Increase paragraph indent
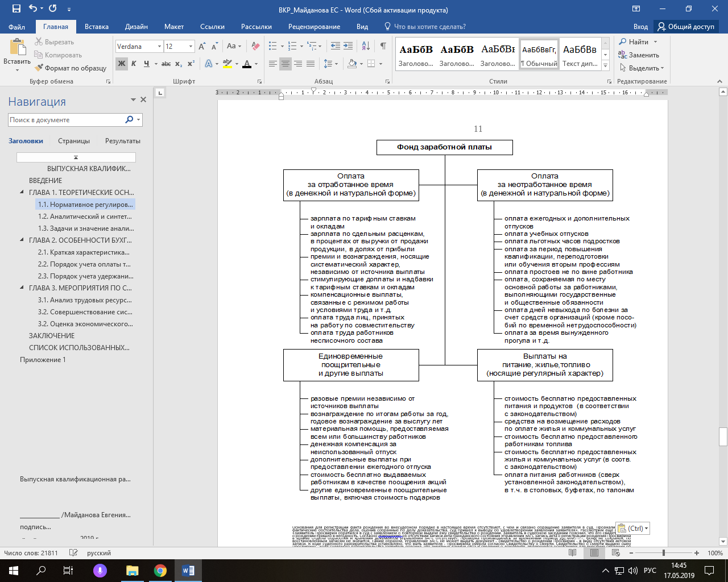Viewport: 728px width, 582px height. [x=348, y=47]
